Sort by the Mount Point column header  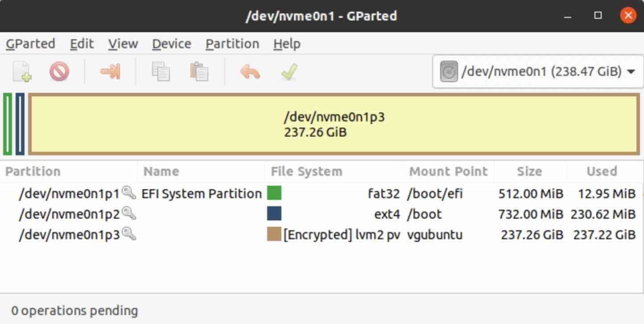449,171
